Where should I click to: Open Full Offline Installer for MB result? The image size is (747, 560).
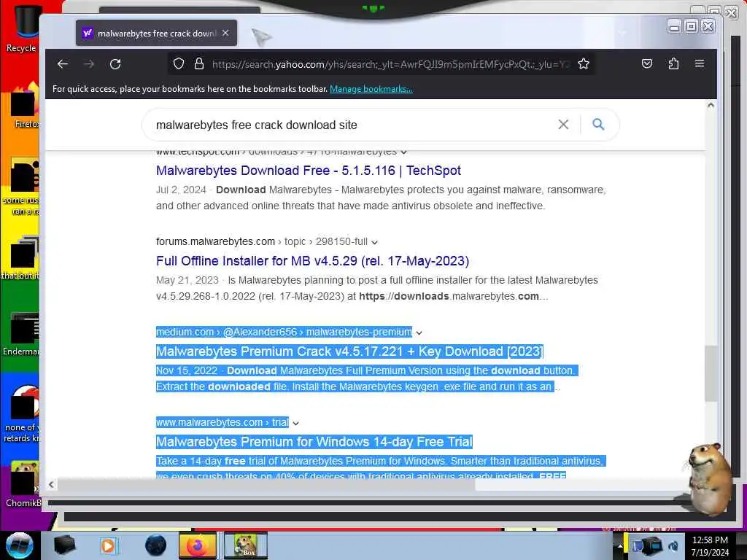tap(312, 261)
